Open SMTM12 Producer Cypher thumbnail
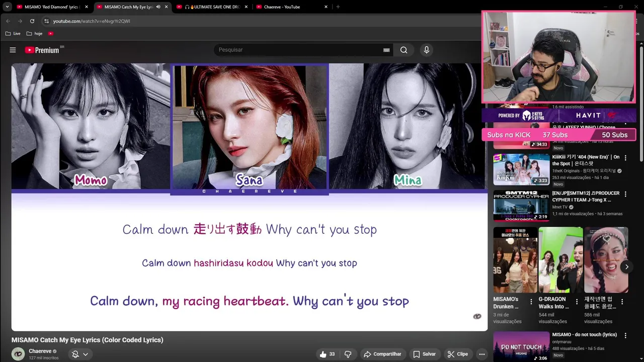 [x=521, y=206]
